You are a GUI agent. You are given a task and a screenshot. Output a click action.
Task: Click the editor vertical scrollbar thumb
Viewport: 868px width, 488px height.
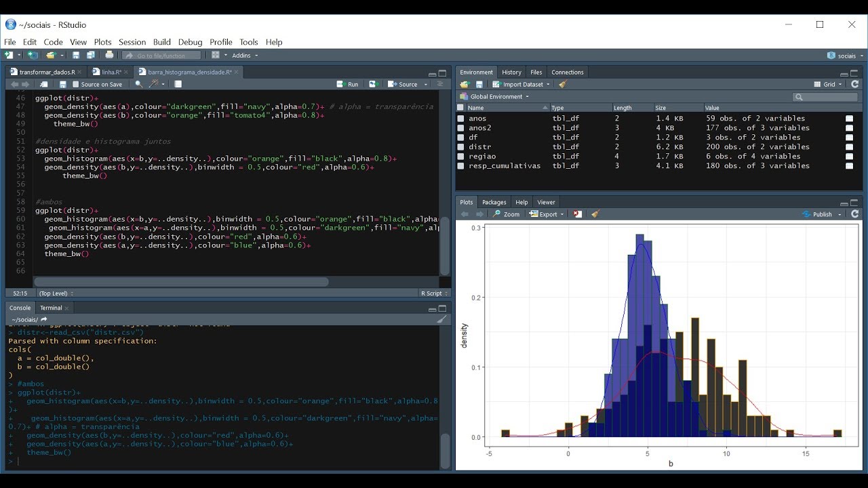(445, 245)
